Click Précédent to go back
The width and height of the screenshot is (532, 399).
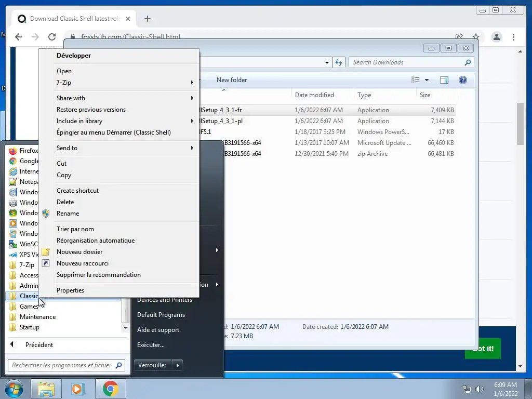click(x=39, y=345)
